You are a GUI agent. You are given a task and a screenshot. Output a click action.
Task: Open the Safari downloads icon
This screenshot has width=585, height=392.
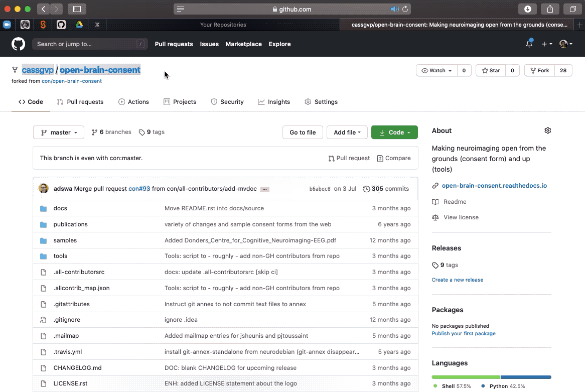click(x=527, y=9)
